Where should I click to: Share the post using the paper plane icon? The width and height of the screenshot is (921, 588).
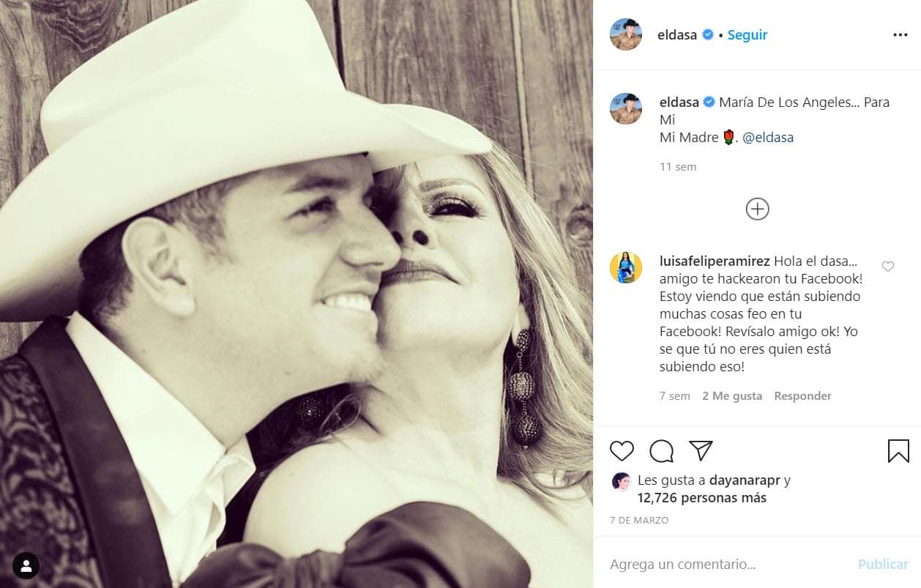point(701,451)
